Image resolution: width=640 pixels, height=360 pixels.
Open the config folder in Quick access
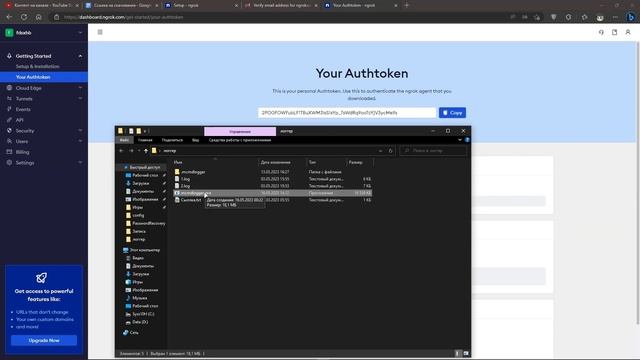(x=138, y=215)
